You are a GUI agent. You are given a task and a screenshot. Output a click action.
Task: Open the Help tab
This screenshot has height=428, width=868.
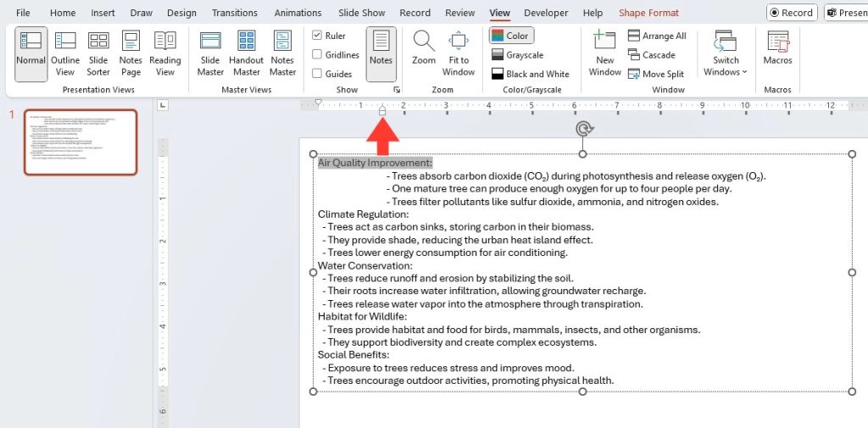point(593,13)
